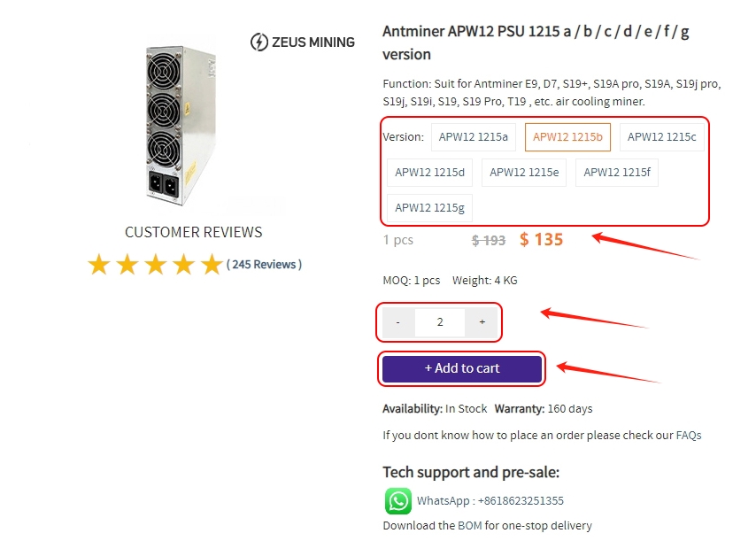
Task: Click the fifth gold review star
Action: (x=212, y=265)
